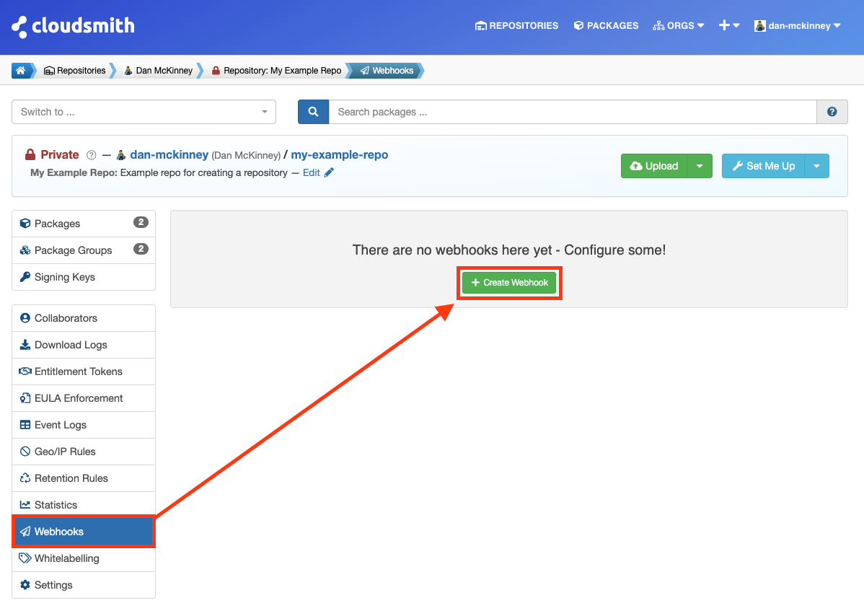This screenshot has width=864, height=616.
Task: Click the blue search magnifier button
Action: (x=313, y=112)
